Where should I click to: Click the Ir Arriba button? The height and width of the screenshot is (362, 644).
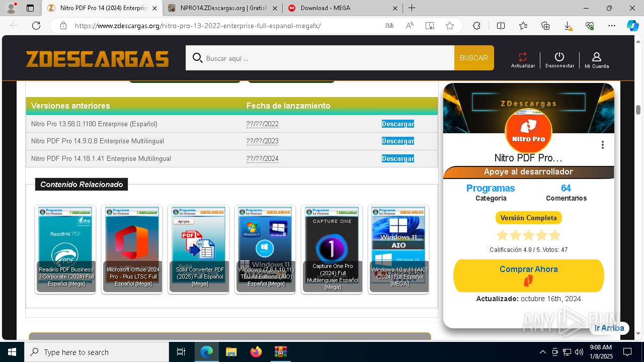click(609, 328)
